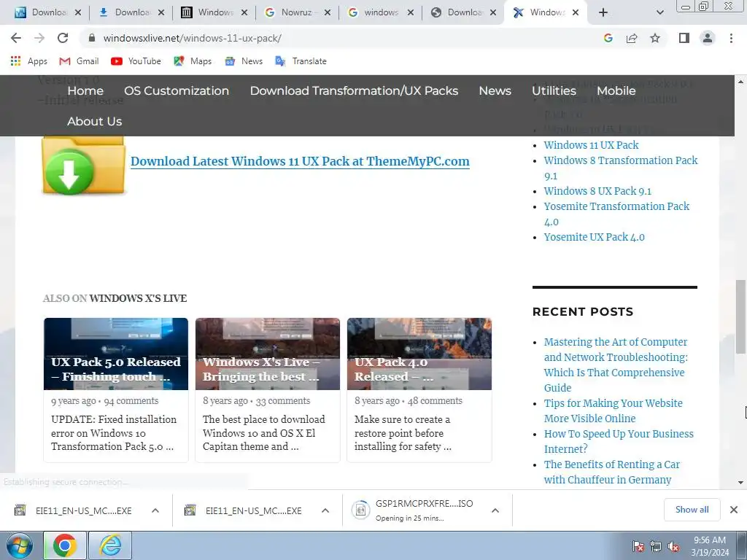The width and height of the screenshot is (747, 560).
Task: Open News bookmark
Action: [x=244, y=61]
